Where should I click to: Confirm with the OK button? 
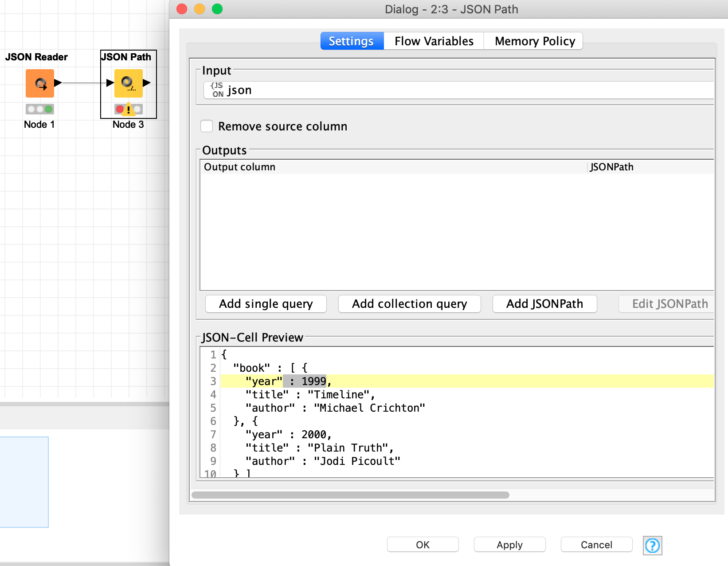[x=423, y=545]
